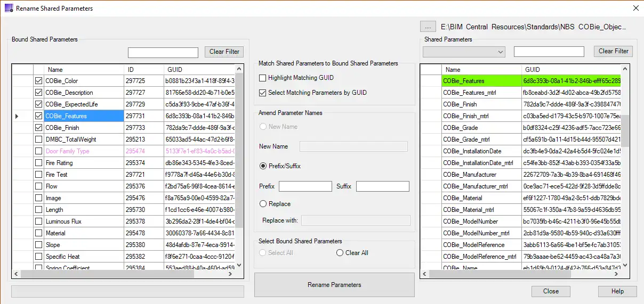
Task: Select the Replace radio button
Action: click(x=263, y=204)
